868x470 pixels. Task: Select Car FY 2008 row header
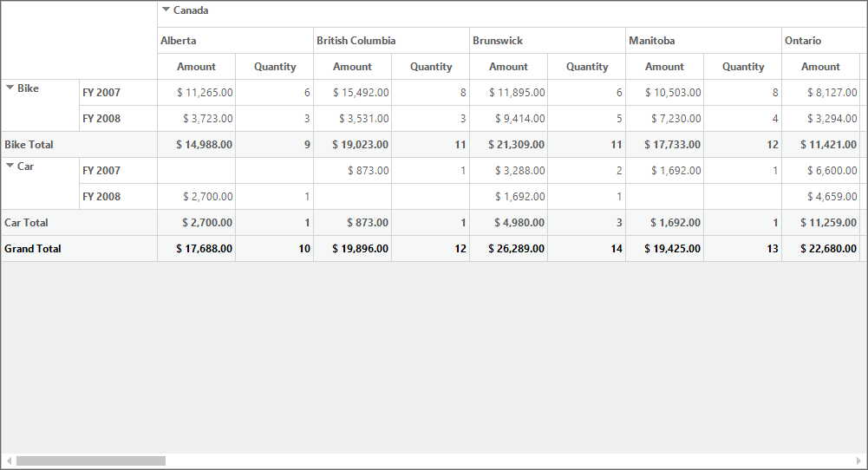(119, 197)
